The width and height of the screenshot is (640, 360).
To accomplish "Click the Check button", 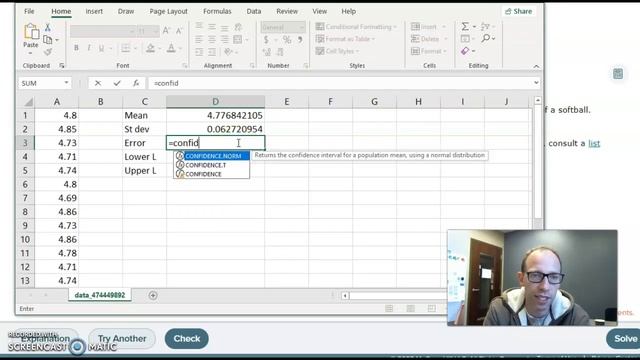I will coord(187,338).
